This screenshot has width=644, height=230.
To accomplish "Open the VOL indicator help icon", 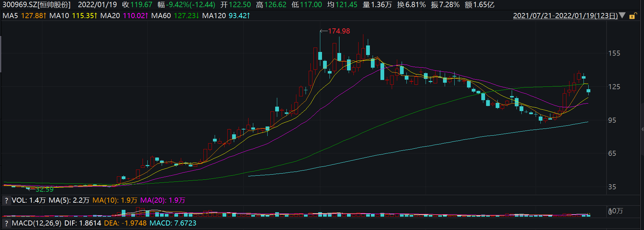I will click(6, 201).
